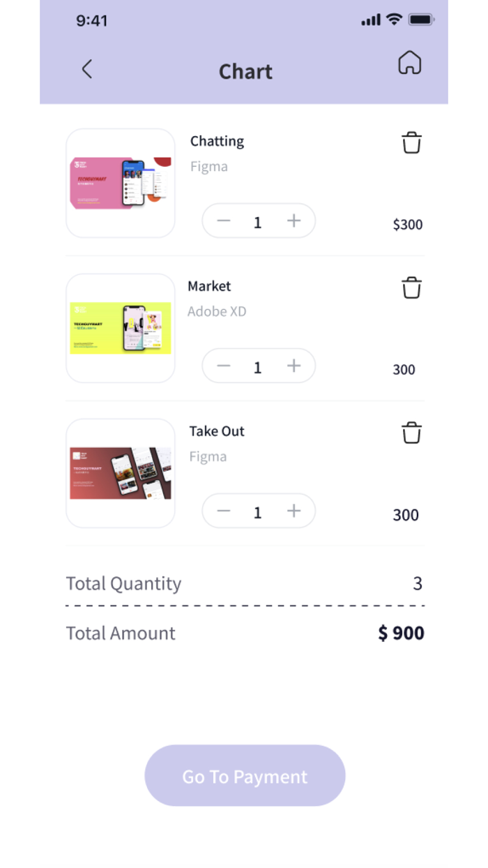Viewport: 488px width, 868px height.
Task: Click the battery icon in status bar
Action: (x=422, y=20)
